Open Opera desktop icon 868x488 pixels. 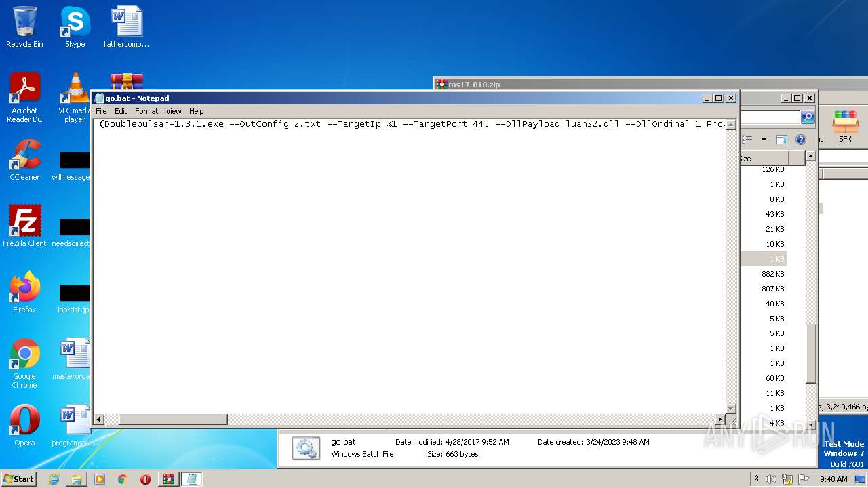click(x=24, y=426)
